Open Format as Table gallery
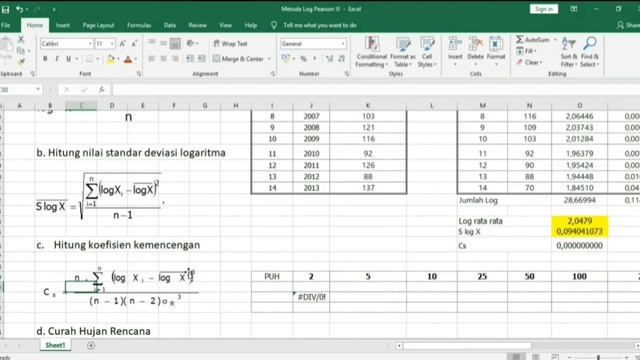 point(402,52)
